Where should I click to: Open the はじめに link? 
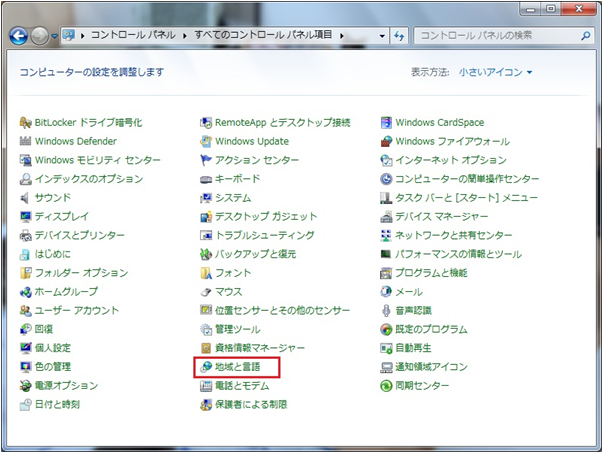click(53, 254)
